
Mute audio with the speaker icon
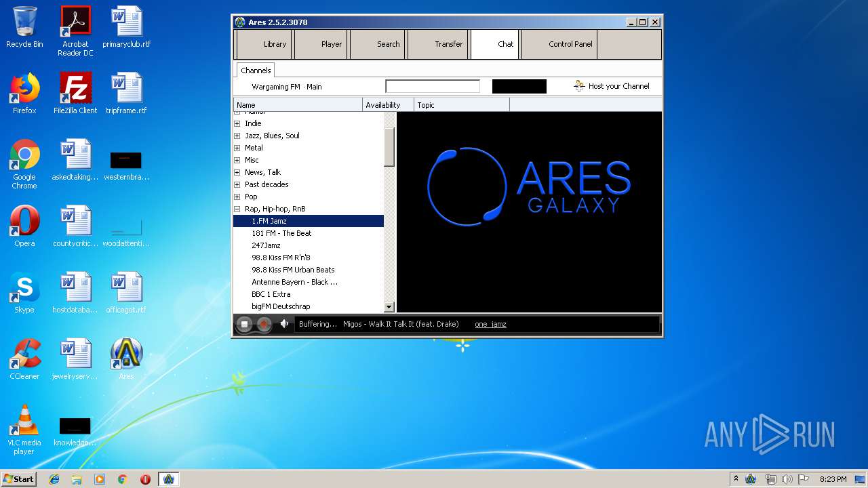coord(285,324)
